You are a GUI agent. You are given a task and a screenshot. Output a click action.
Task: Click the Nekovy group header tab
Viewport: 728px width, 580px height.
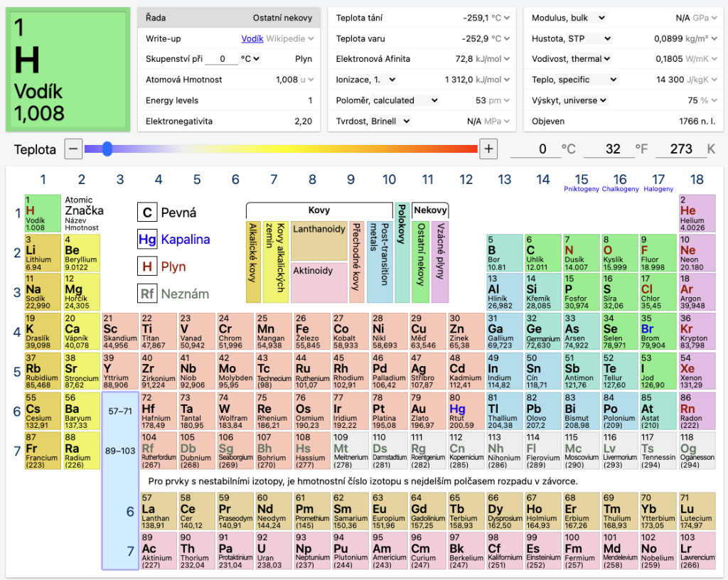click(x=430, y=210)
